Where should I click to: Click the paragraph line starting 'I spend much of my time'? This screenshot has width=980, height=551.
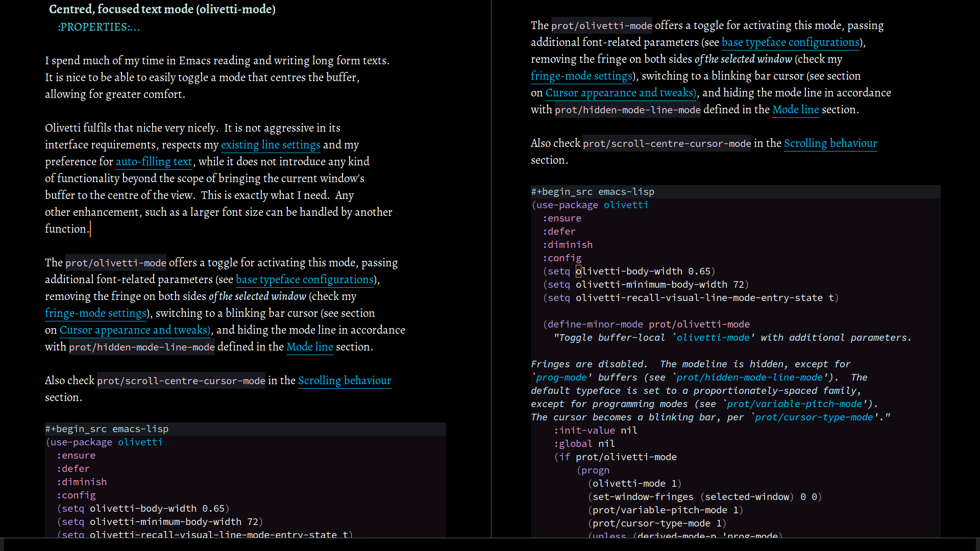[x=217, y=61]
